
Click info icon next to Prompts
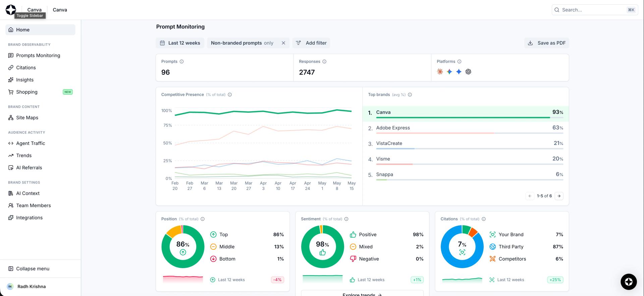pos(182,61)
